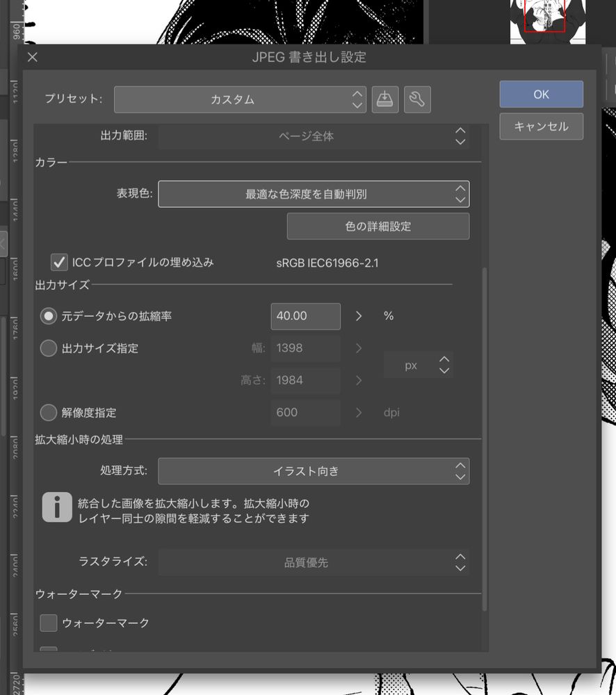
Task: Click 色の詳細設定 button
Action: [378, 226]
